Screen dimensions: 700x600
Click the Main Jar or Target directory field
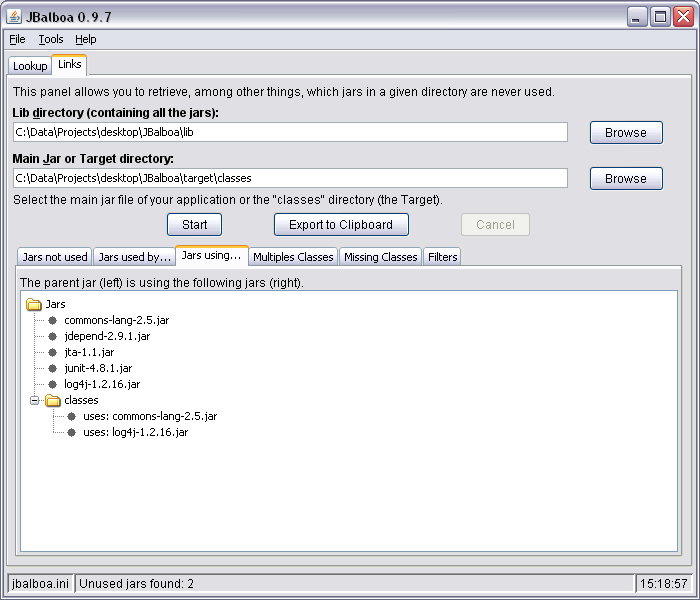(290, 178)
